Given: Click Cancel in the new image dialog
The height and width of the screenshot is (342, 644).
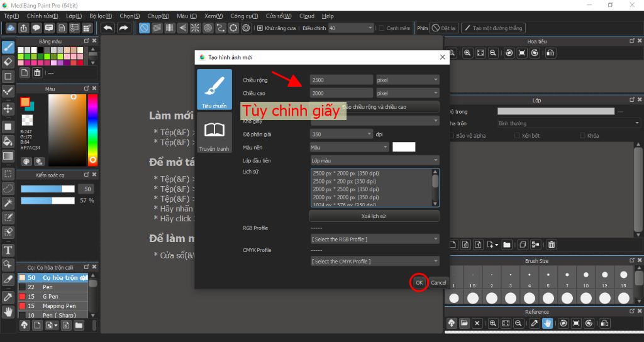Looking at the screenshot, I should tap(438, 282).
